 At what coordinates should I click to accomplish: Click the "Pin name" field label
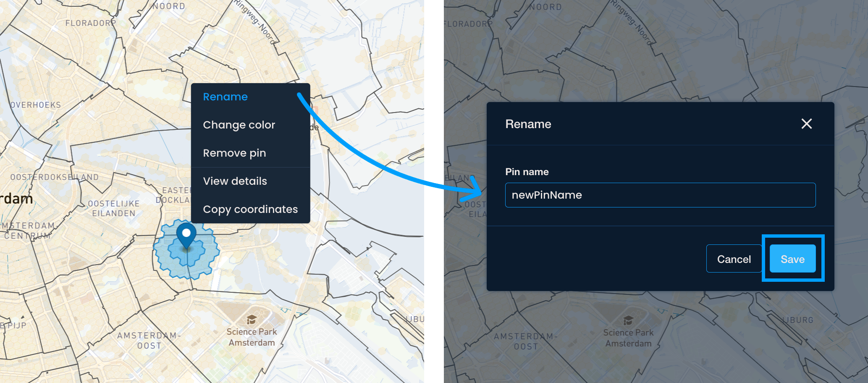click(x=527, y=172)
